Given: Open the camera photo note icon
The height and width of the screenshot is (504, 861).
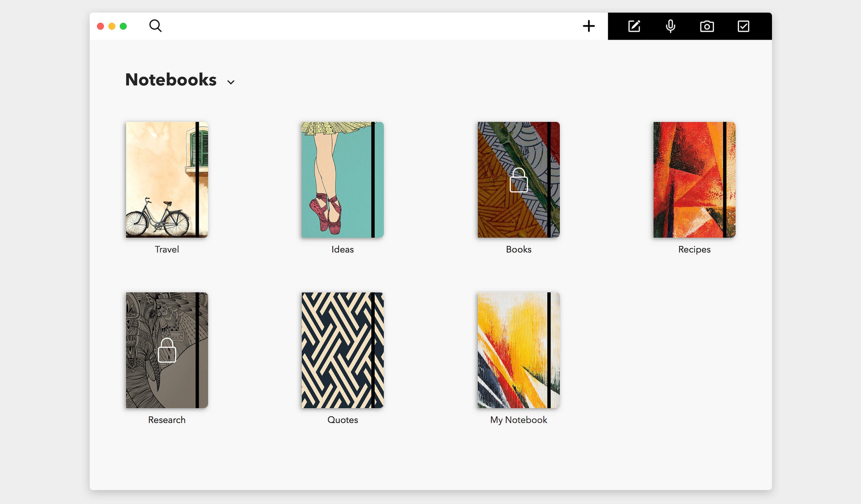Looking at the screenshot, I should pos(707,26).
